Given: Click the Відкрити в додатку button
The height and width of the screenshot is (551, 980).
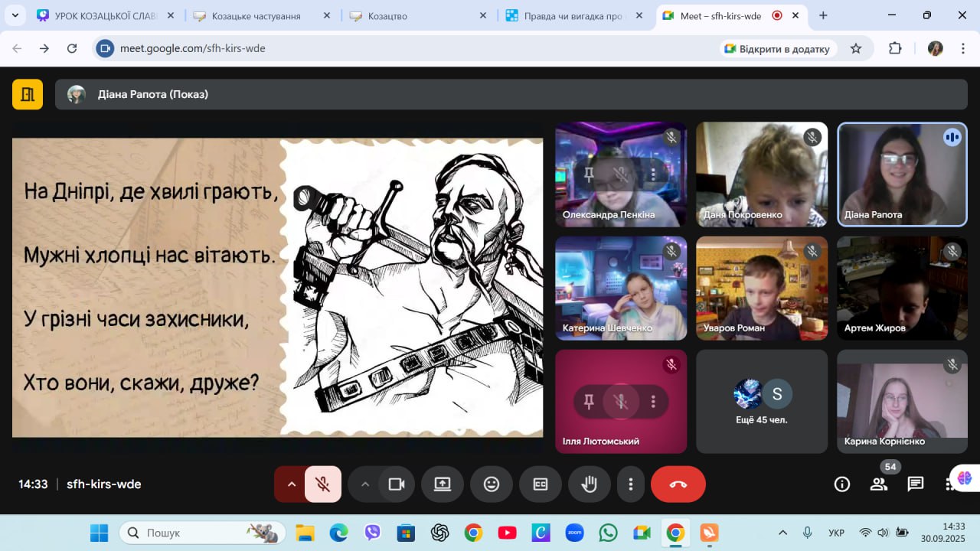Looking at the screenshot, I should [x=777, y=49].
